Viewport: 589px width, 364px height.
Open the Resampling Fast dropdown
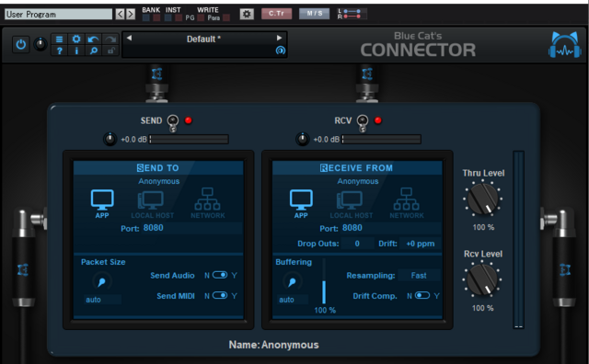(x=419, y=276)
